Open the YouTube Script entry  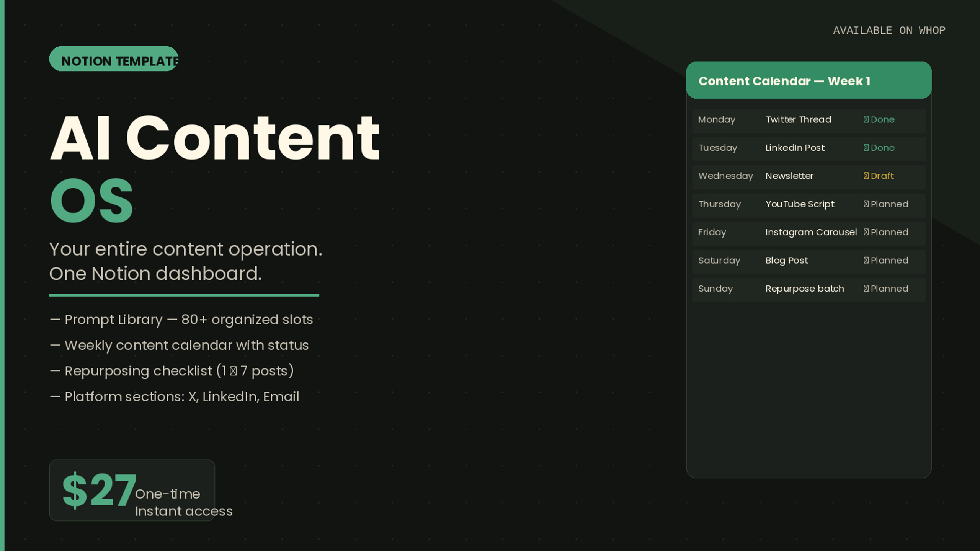pos(800,204)
